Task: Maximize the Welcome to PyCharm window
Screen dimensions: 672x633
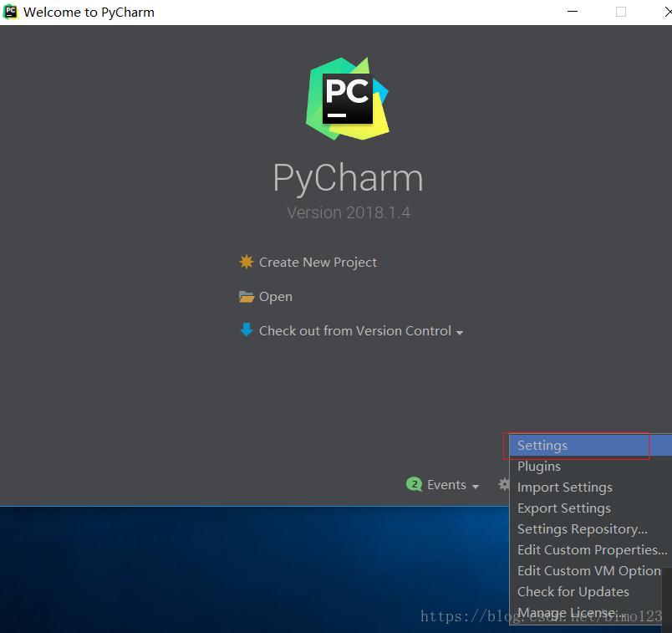Action: [x=620, y=12]
